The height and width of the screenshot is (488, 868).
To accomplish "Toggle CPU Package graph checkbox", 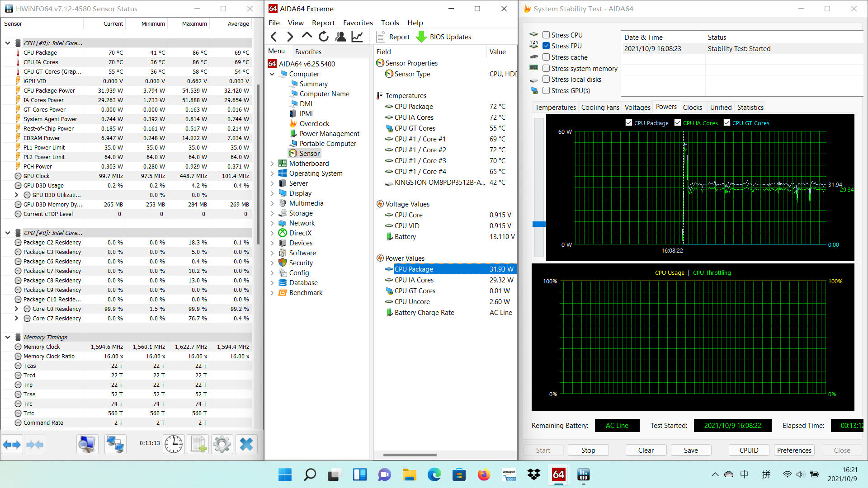I will 629,122.
